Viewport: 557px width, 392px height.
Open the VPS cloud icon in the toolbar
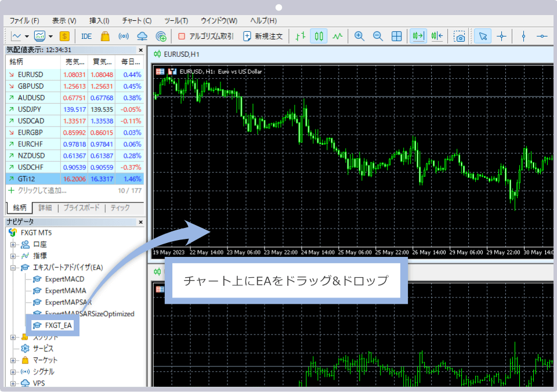[x=142, y=36]
